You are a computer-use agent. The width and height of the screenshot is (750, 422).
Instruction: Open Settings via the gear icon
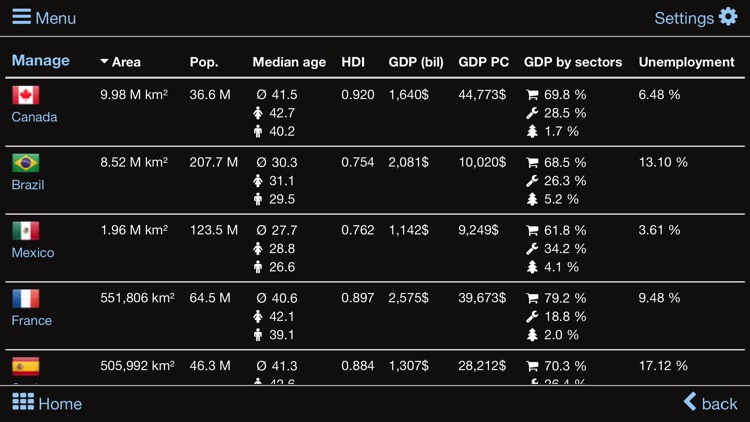click(x=728, y=17)
